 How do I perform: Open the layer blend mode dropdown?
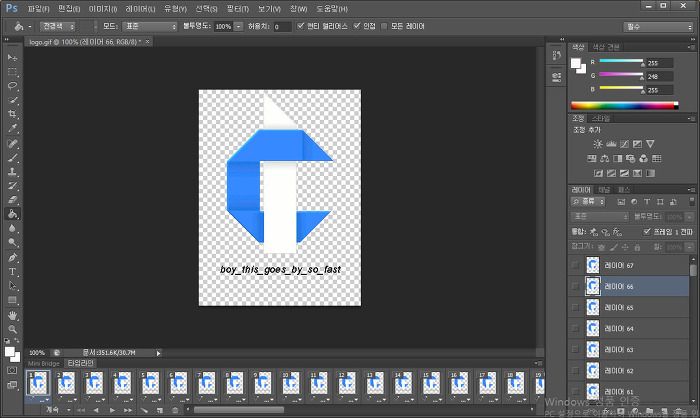598,217
